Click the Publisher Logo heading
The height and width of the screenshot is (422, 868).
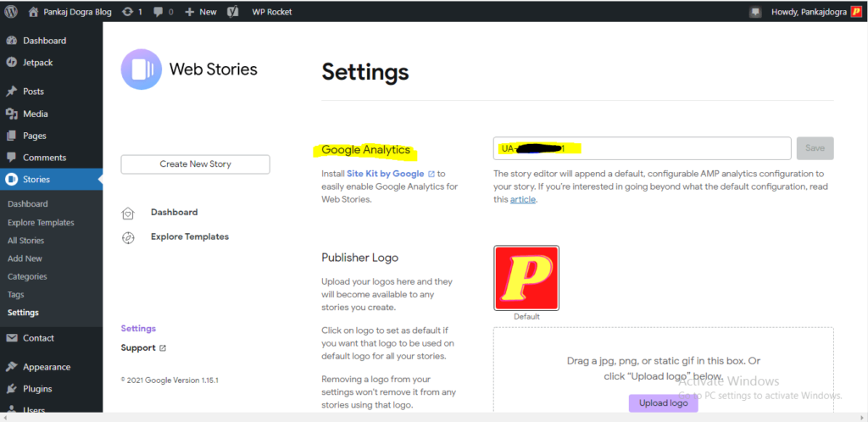click(359, 258)
